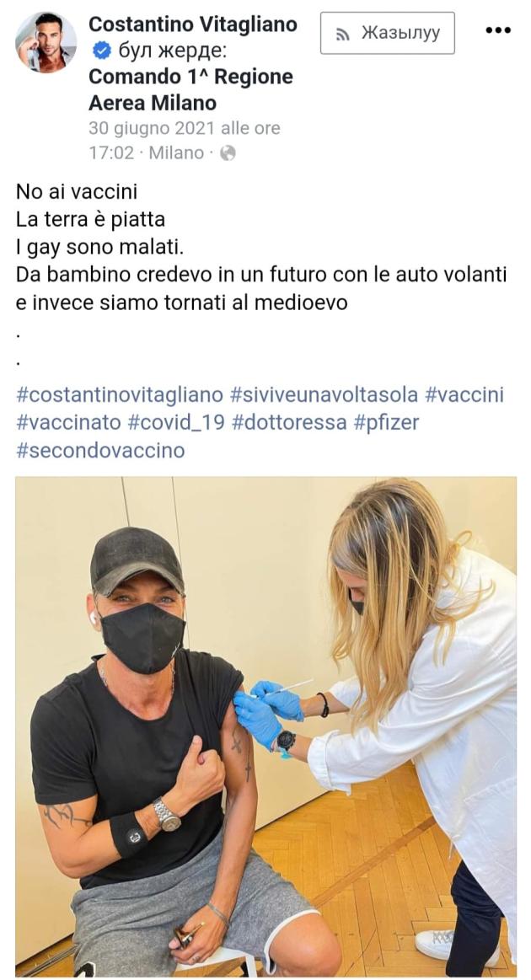
Task: Click the Жазылуу follow button
Action: pyautogui.click(x=387, y=33)
